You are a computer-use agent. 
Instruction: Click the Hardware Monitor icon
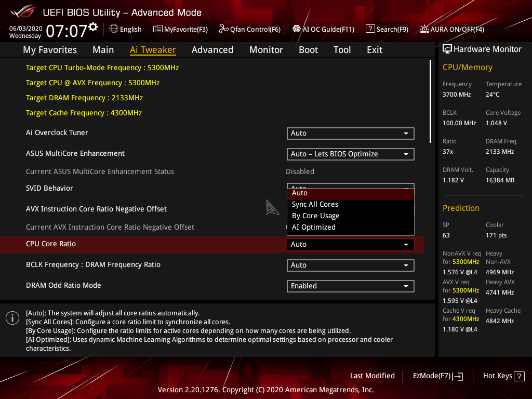click(447, 48)
